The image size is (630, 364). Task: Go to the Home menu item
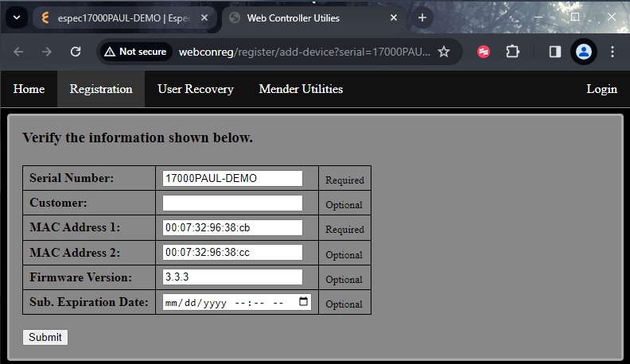(x=29, y=89)
